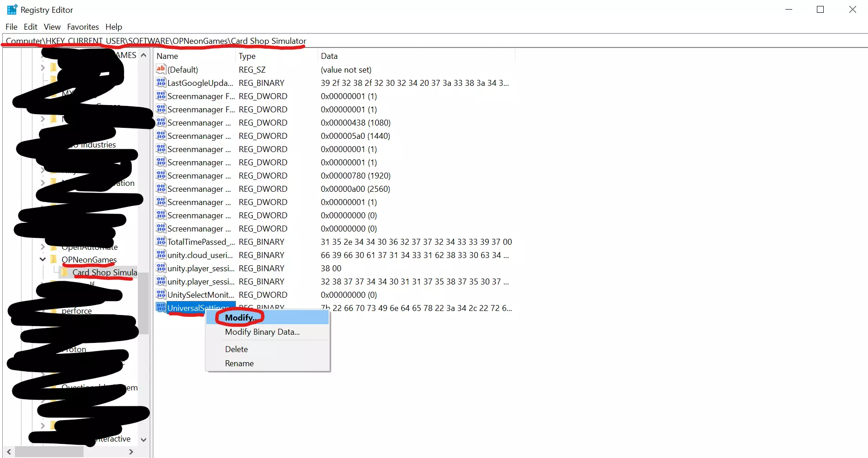Click icon of value with data 0x00000a00 (2560)
This screenshot has height=458, width=868.
(x=161, y=189)
